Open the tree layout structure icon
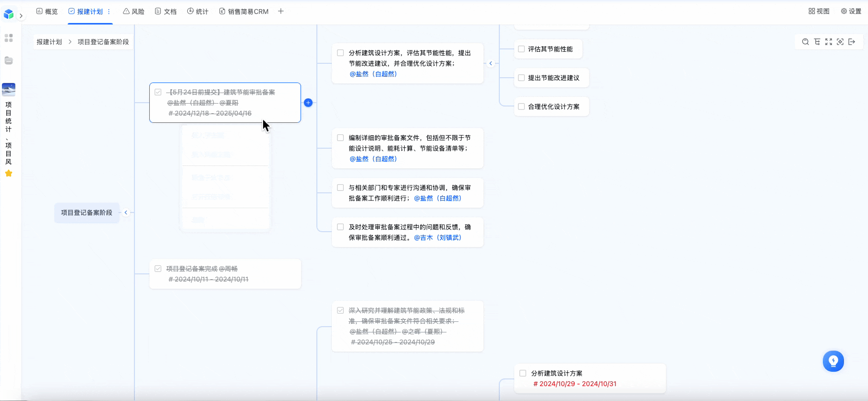The image size is (868, 401). coord(817,42)
